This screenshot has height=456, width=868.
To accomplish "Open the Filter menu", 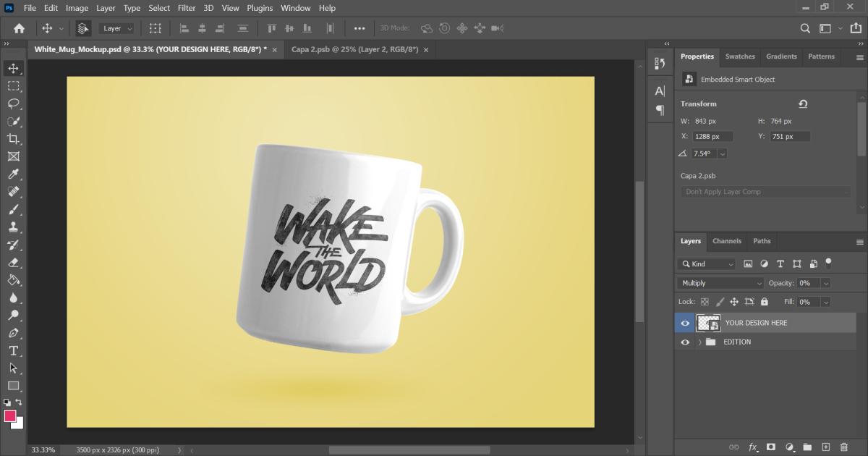I will tap(187, 8).
